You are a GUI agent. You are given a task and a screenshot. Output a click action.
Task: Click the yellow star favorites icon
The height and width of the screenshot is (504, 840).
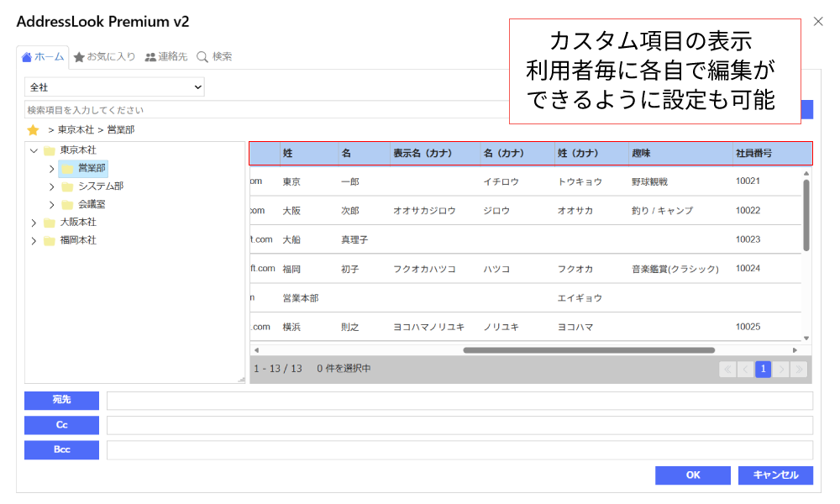coord(33,130)
